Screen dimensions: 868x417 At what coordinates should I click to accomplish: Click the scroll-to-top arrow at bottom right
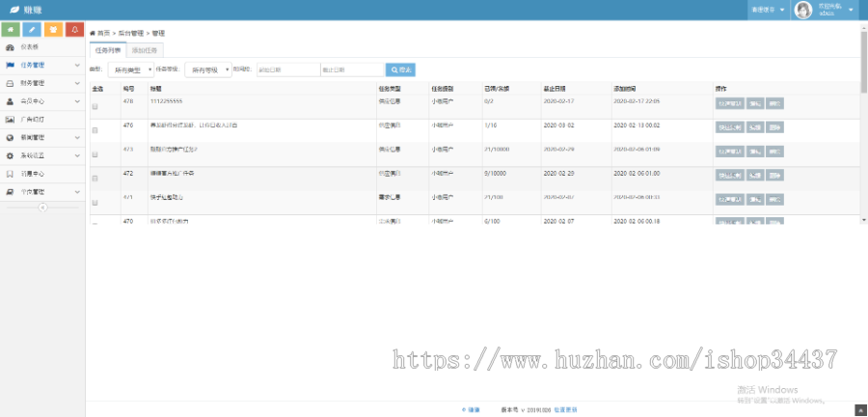[860, 409]
